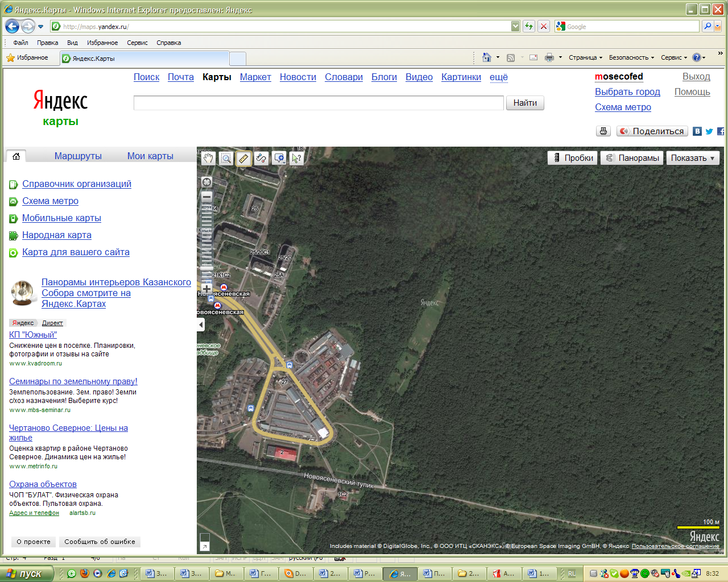Screen dimensions: 728x582
Task: Open the Страница toolbar dropdown
Action: (585, 57)
